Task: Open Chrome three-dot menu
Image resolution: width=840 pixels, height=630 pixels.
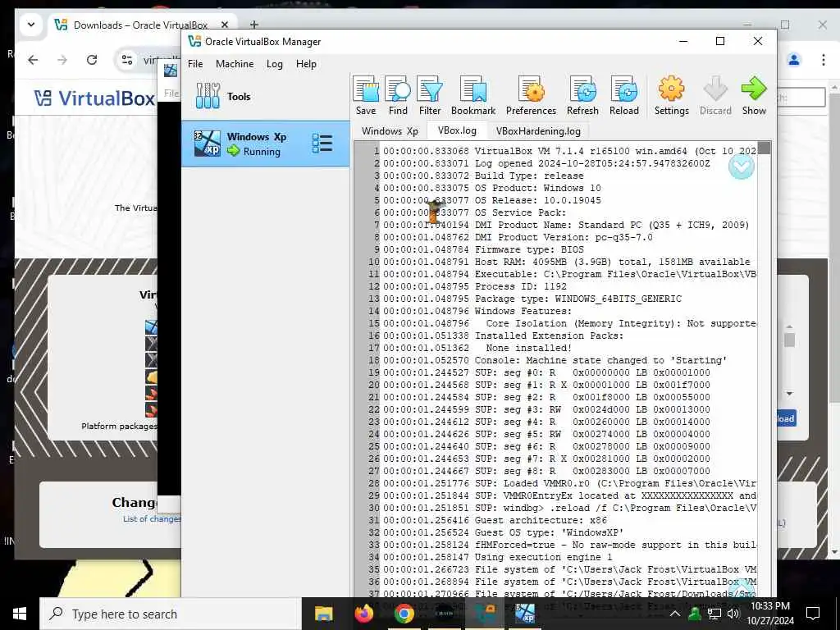Action: pos(824,59)
